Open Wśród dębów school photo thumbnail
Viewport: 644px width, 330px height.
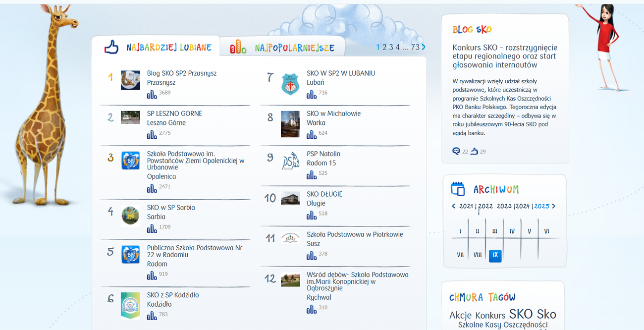(x=290, y=279)
